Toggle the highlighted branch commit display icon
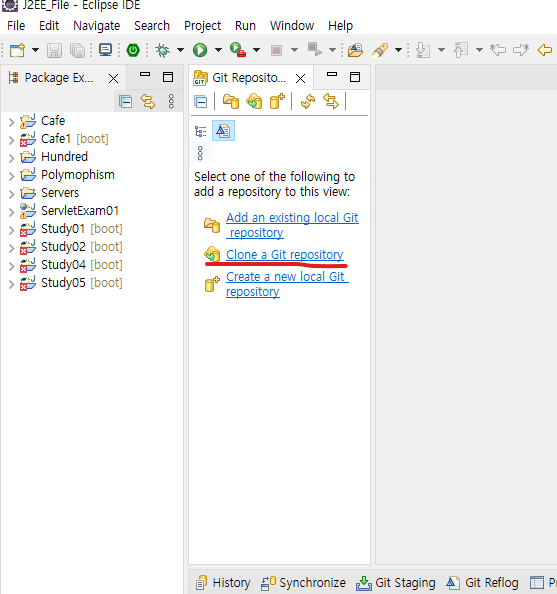 (x=223, y=131)
